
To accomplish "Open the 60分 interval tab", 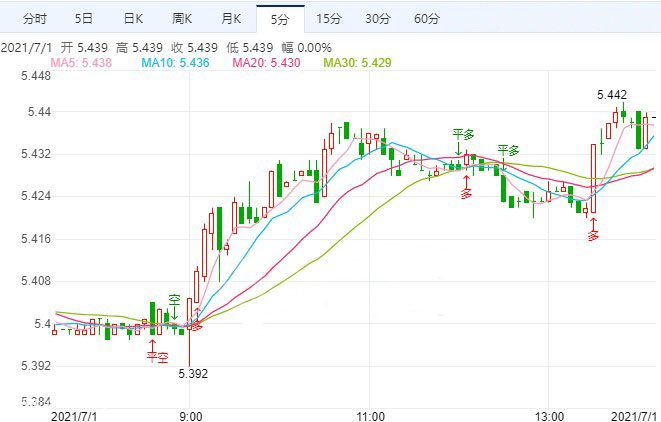I will [426, 19].
